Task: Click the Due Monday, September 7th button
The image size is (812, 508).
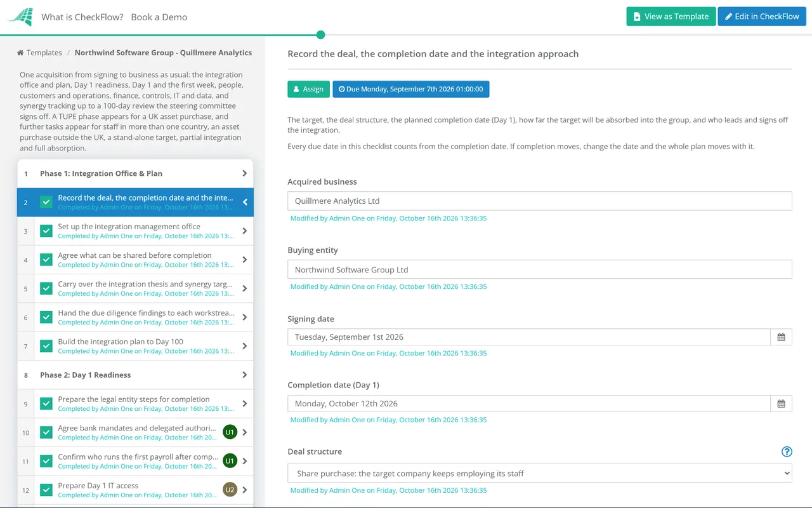Action: 411,89
